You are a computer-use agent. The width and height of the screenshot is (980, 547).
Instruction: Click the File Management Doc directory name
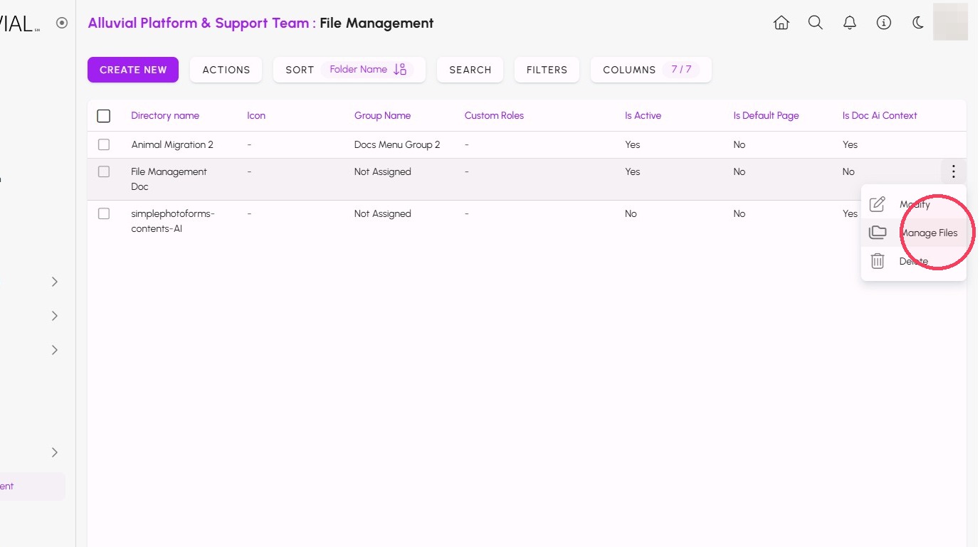169,179
